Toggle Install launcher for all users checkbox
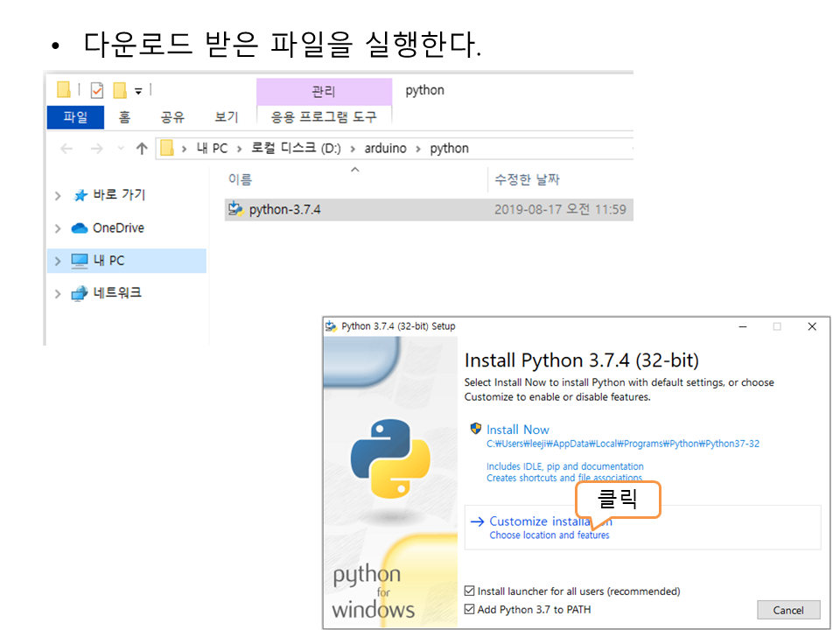Screen dimensions: 840x630 (x=470, y=591)
